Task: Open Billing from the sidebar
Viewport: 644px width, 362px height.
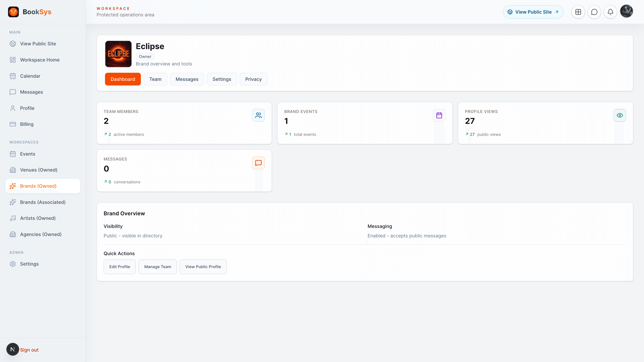Action: [42, 124]
